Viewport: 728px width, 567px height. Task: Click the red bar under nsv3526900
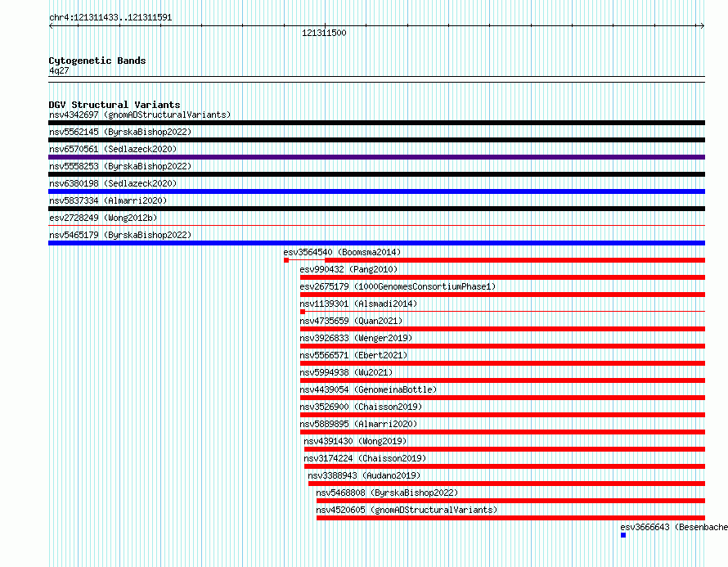[x=502, y=415]
